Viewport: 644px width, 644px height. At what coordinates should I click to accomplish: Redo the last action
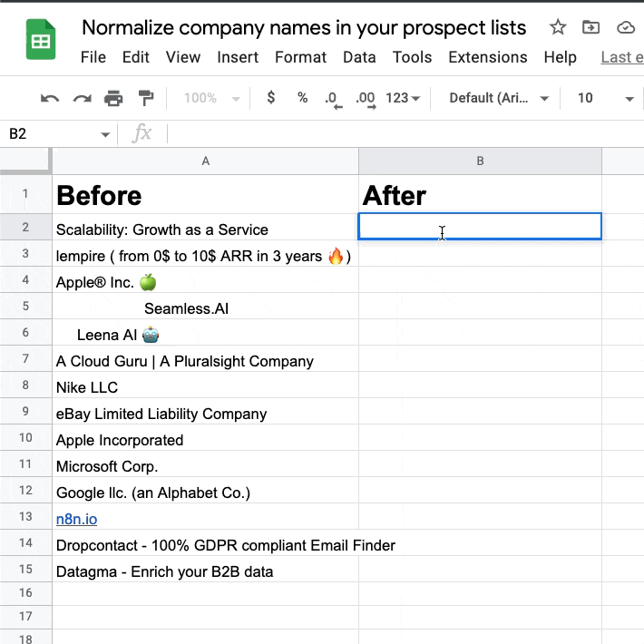click(82, 98)
